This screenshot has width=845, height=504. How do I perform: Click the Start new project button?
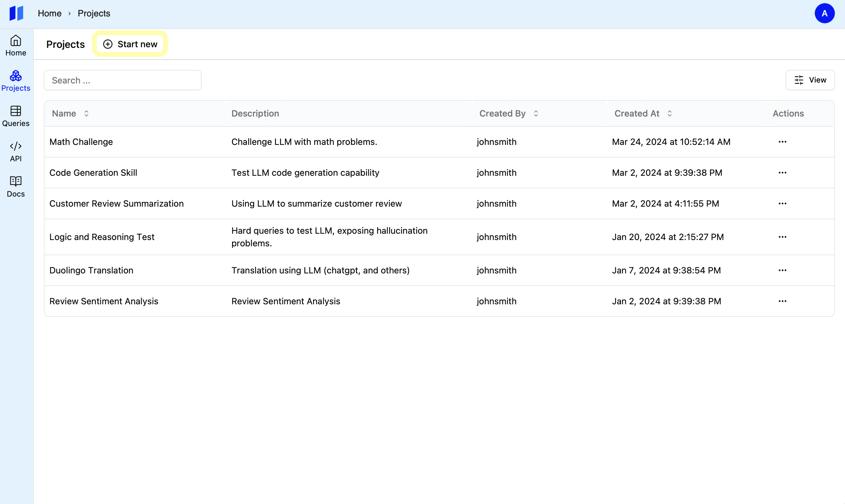(130, 44)
